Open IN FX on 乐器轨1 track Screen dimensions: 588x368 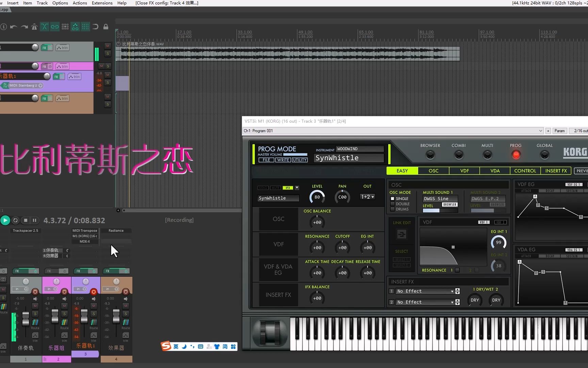pyautogui.click(x=5, y=86)
